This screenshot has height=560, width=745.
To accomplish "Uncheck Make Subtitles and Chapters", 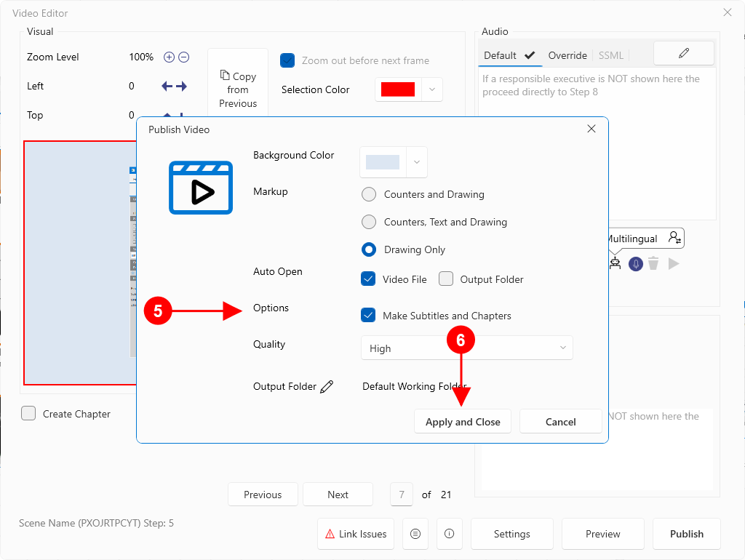I will (368, 316).
